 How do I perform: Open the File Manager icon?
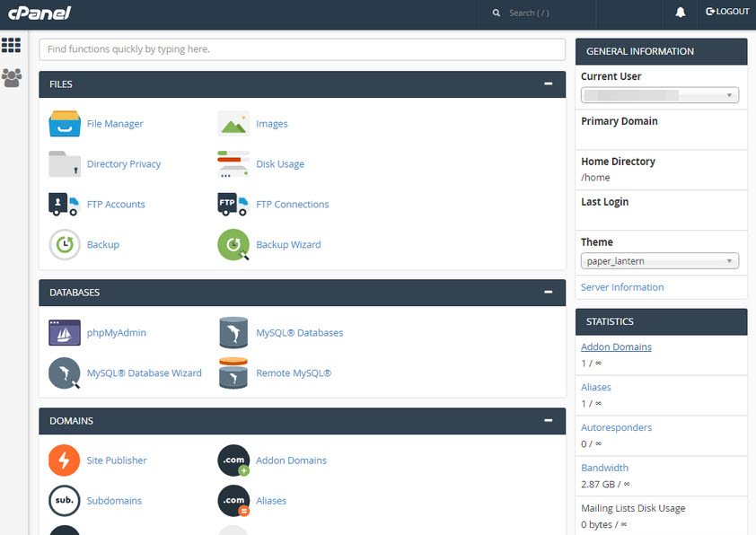click(x=65, y=124)
